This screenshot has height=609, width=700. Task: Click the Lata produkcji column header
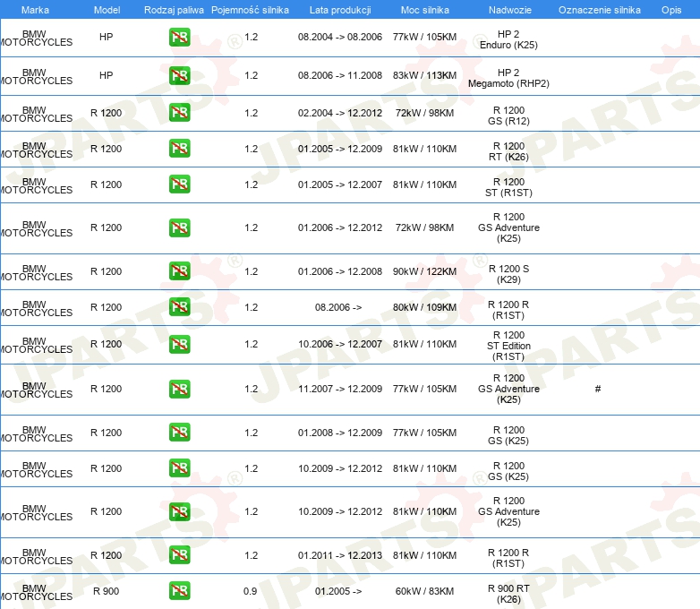[x=340, y=10]
